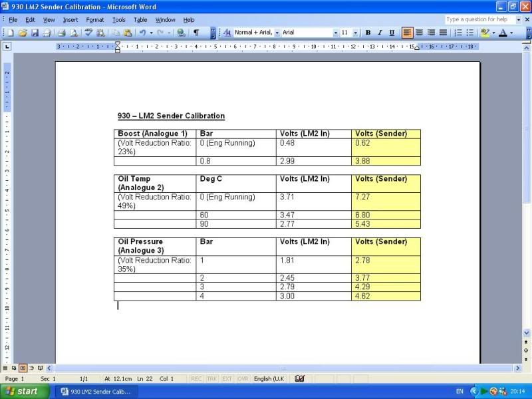Toggle Bold formatting
This screenshot has width=532, height=399.
[x=368, y=33]
